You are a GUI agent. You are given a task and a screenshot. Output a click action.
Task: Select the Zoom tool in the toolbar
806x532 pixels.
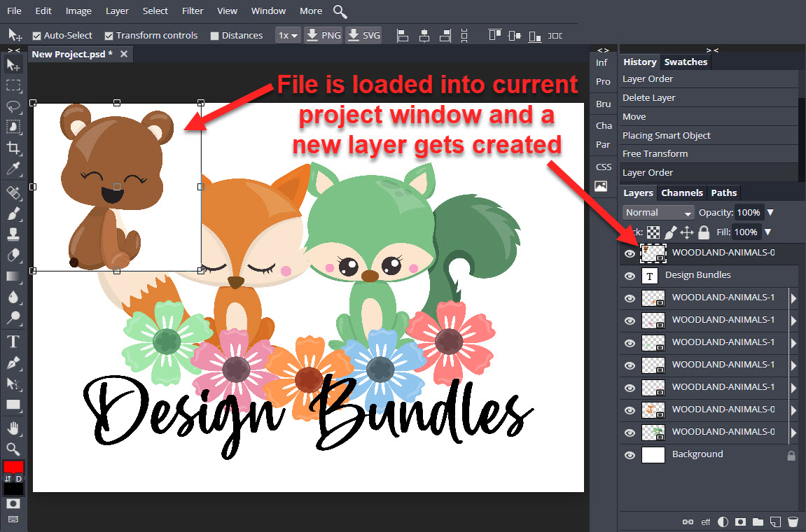13,449
